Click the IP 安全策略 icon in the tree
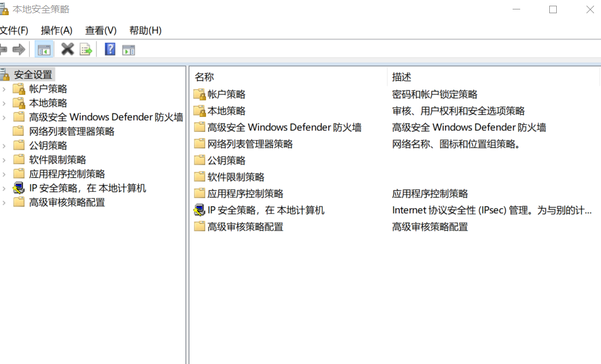 tap(19, 188)
